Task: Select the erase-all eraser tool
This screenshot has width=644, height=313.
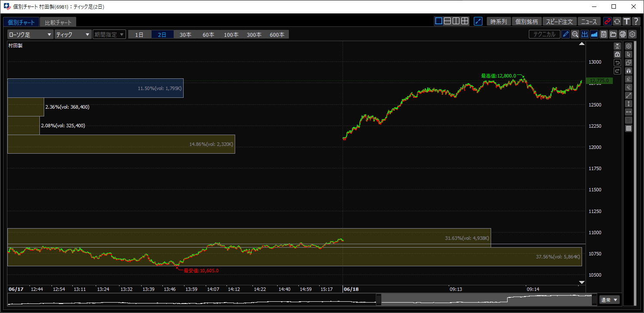Action: [629, 87]
